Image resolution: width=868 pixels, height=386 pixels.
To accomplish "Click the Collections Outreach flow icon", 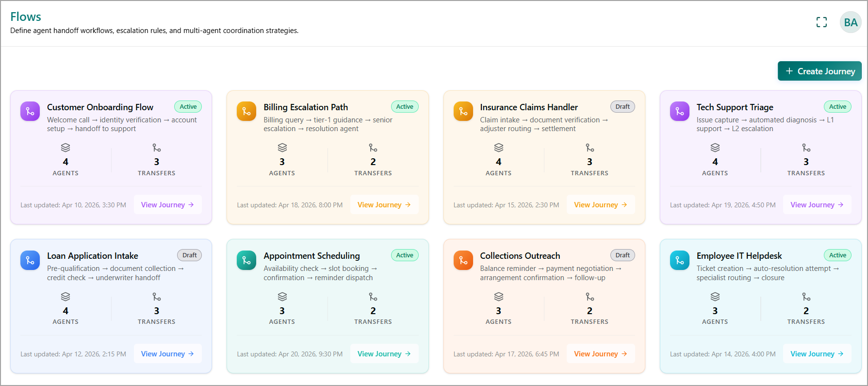I will click(463, 260).
